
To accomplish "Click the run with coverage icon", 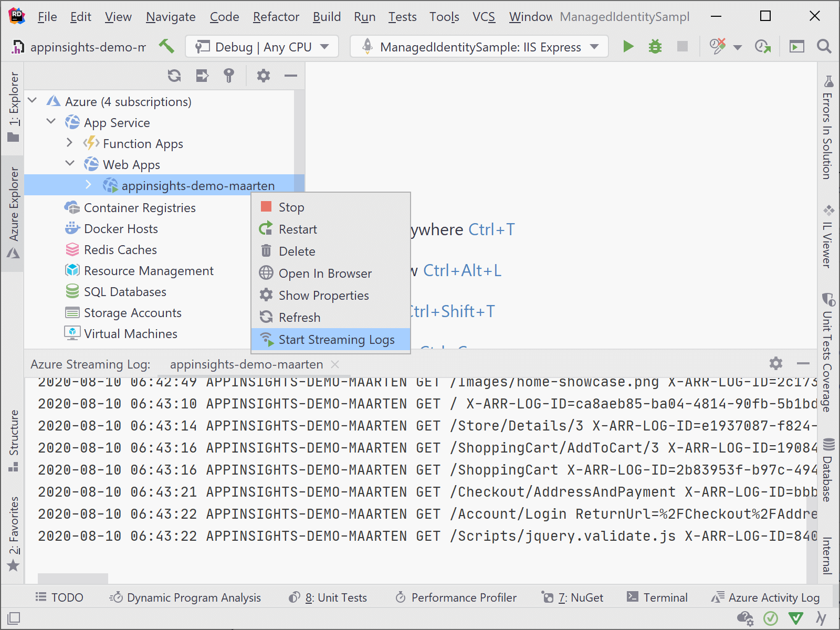I will (718, 46).
